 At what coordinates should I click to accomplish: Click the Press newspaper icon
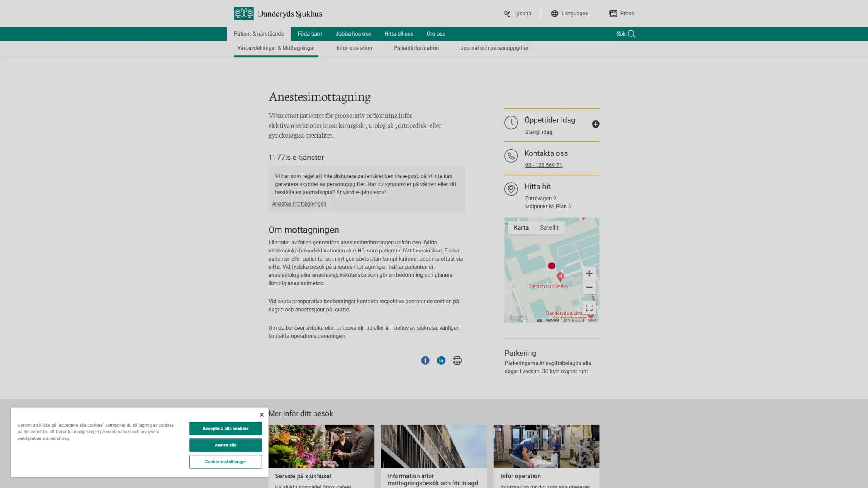[613, 14]
